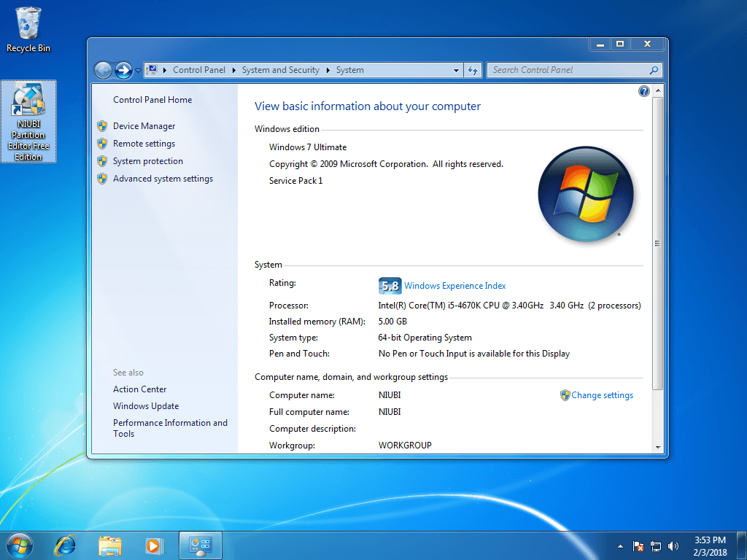Screen dimensions: 747x560
Task: Open Advanced system settings link
Action: tap(163, 179)
